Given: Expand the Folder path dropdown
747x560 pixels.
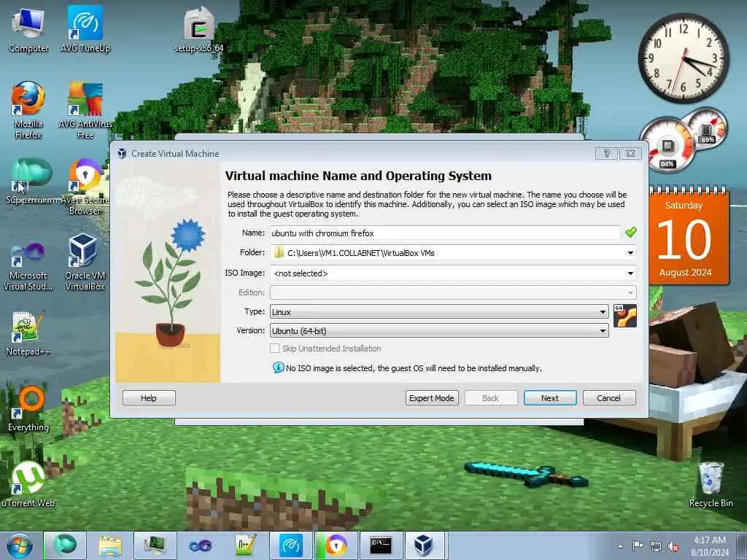Looking at the screenshot, I should point(630,253).
